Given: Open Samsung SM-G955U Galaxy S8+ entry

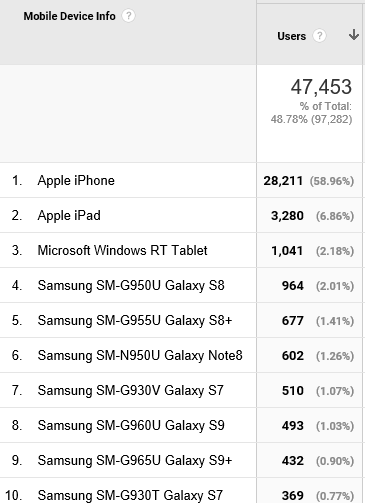Looking at the screenshot, I should point(135,320).
